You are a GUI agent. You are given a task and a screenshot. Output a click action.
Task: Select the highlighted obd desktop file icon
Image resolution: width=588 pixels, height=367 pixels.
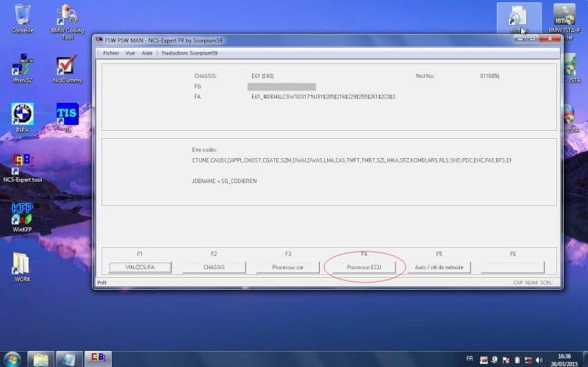click(x=519, y=19)
